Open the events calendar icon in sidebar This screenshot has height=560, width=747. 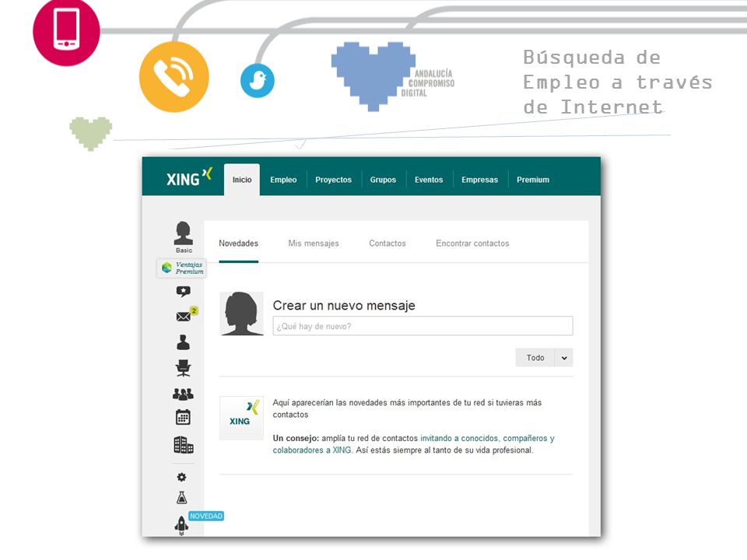click(183, 417)
